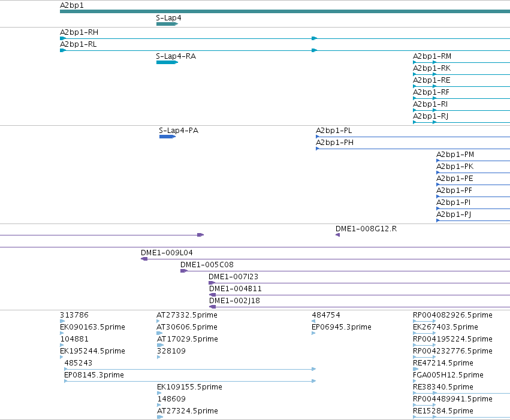The height and width of the screenshot is (420, 510).
Task: Click the S-Lap4-RA transcript arrow glyph
Action: (167, 62)
